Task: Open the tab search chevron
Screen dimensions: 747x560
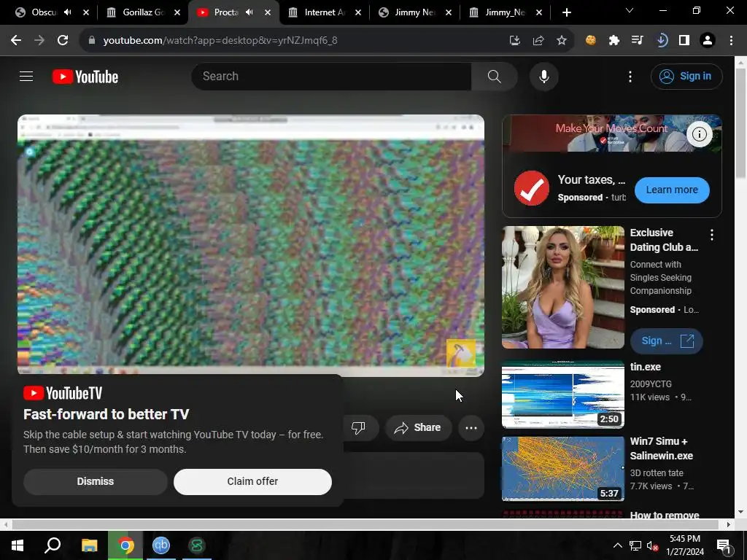Action: coord(630,10)
